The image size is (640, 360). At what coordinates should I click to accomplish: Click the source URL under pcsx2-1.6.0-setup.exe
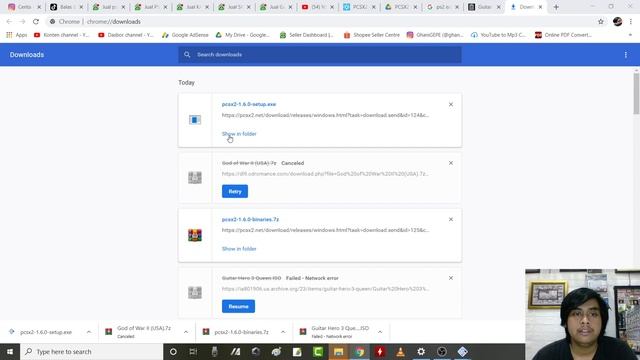(x=325, y=115)
